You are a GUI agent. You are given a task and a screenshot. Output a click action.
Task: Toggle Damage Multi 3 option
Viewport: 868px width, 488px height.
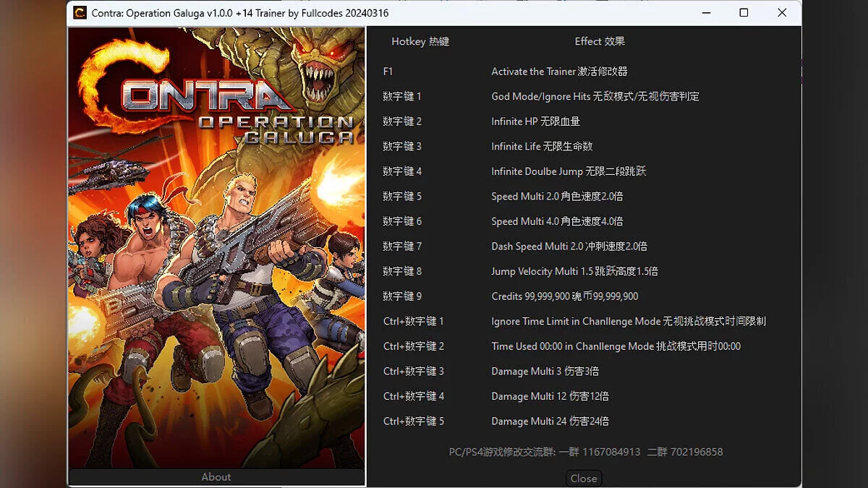[x=545, y=371]
